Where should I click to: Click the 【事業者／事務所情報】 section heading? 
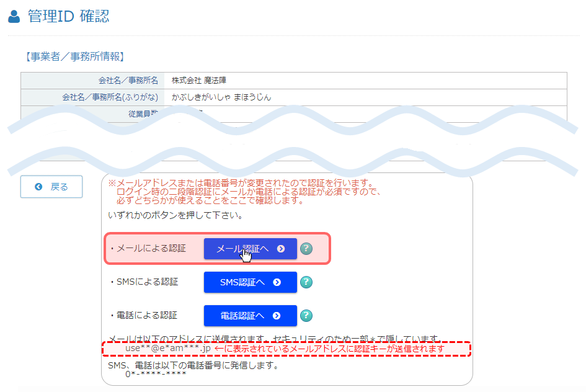[x=75, y=57]
